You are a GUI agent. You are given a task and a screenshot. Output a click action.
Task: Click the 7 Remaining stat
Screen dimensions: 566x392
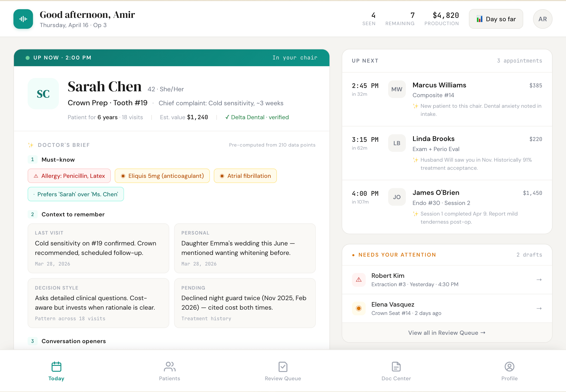coord(400,19)
